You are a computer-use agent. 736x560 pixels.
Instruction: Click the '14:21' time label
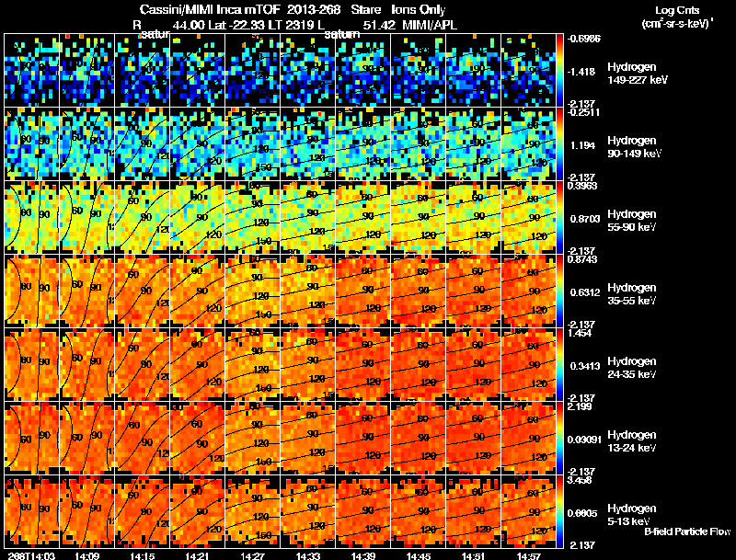point(197,556)
